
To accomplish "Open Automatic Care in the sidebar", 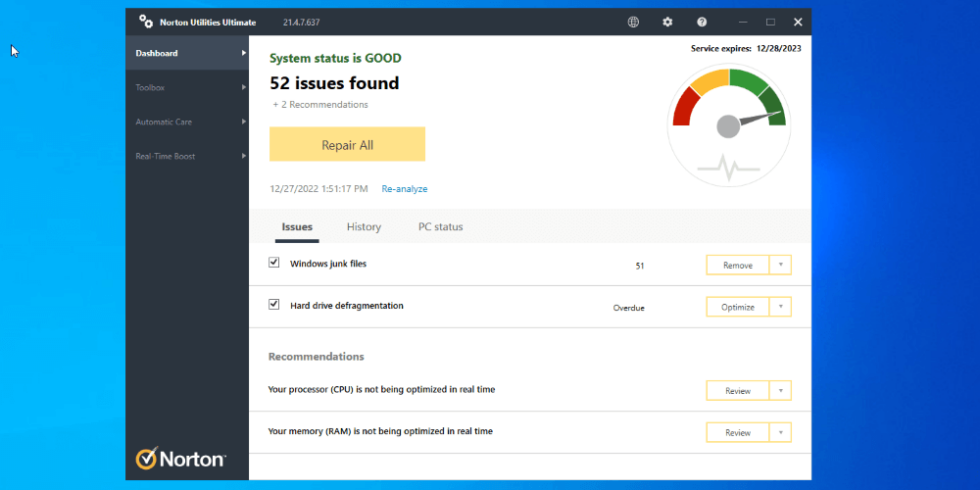I will point(187,122).
